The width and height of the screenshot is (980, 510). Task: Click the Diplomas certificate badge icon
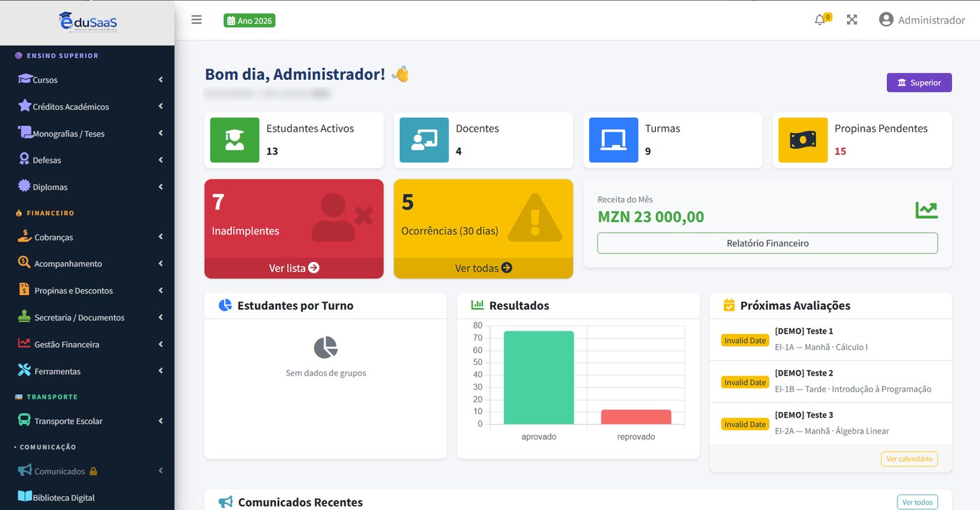(24, 186)
